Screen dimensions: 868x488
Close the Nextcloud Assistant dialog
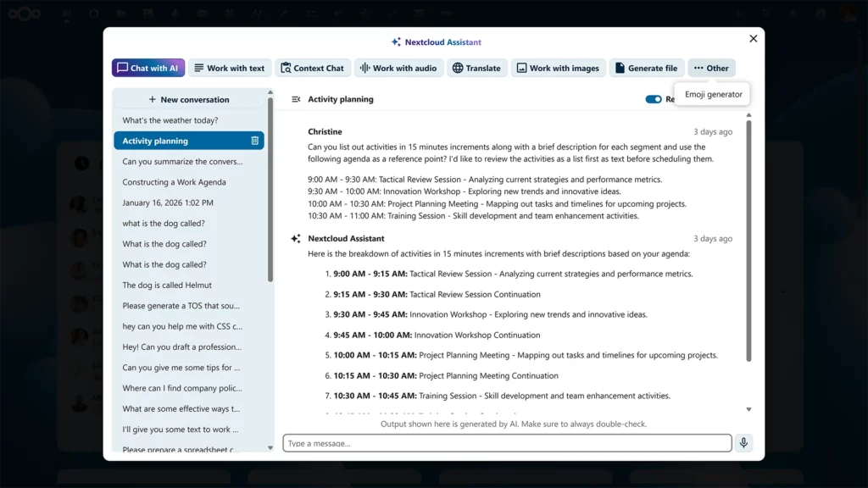[753, 39]
